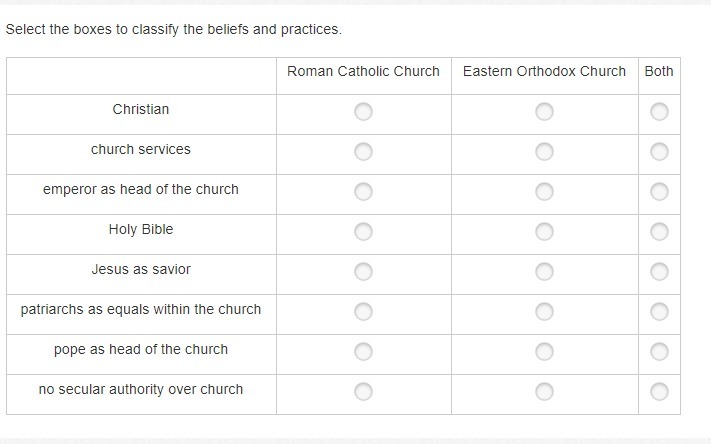Choose Eastern Orthodox for emperor as head

544,191
